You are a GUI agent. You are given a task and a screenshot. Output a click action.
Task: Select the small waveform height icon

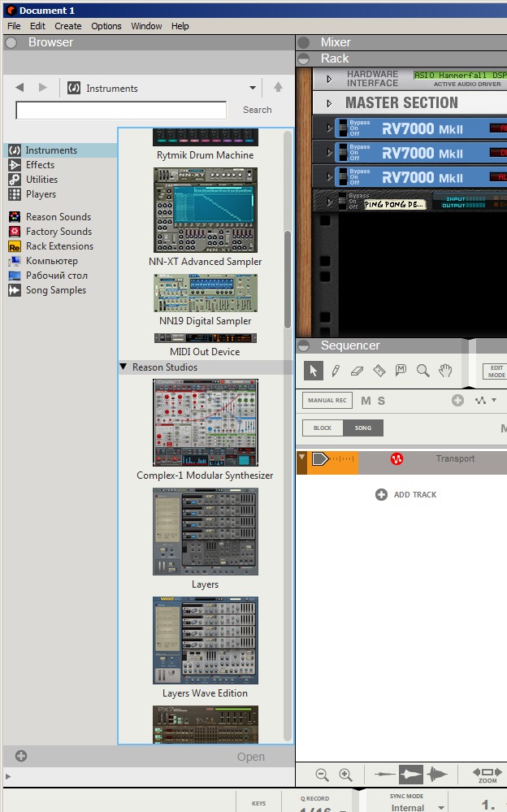385,775
